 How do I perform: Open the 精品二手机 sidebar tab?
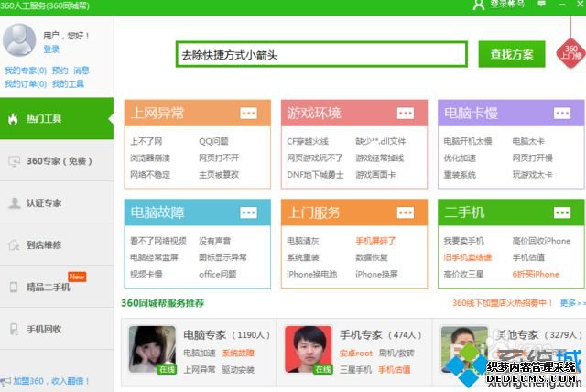pos(57,287)
